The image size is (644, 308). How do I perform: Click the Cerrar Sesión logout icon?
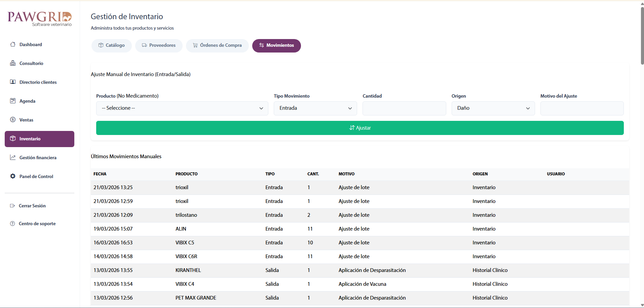pos(12,206)
